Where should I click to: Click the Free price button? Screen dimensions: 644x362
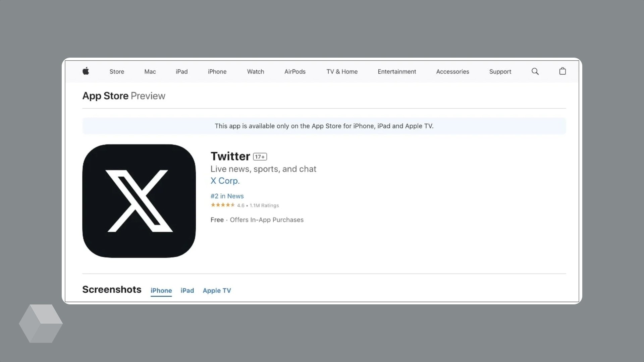tap(217, 220)
